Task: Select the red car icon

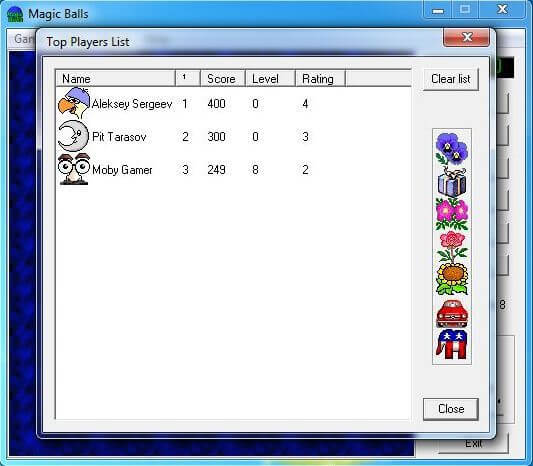Action: click(452, 313)
